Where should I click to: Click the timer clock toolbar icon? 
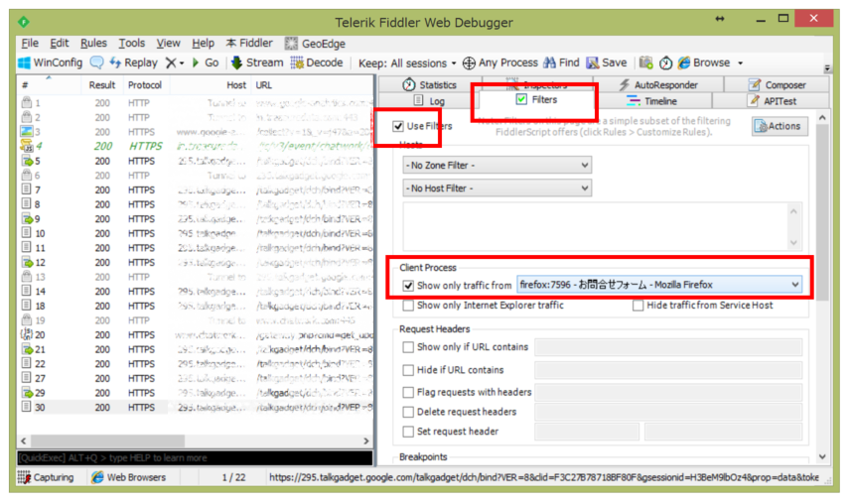pyautogui.click(x=665, y=63)
